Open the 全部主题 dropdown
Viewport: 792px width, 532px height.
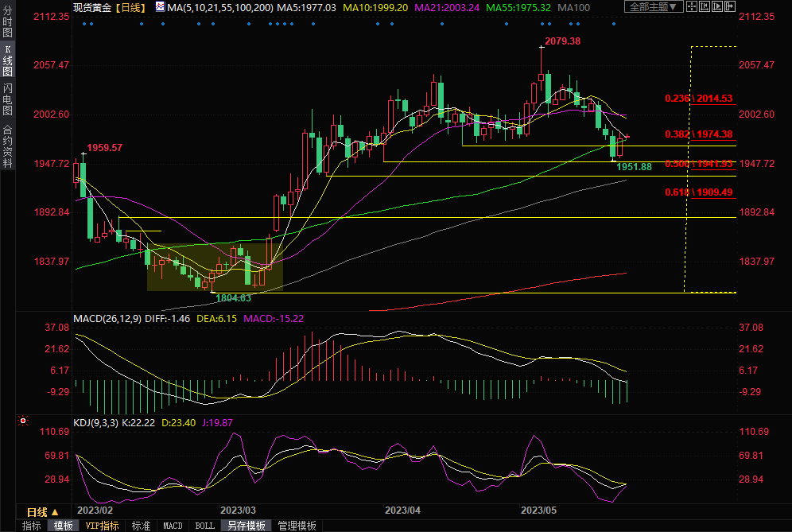(654, 7)
